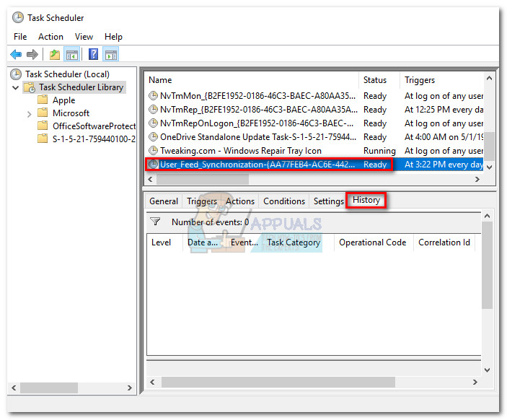The height and width of the screenshot is (420, 507).
Task: Click the clock icon of OneDrive Standalone Update task
Action: (x=153, y=137)
